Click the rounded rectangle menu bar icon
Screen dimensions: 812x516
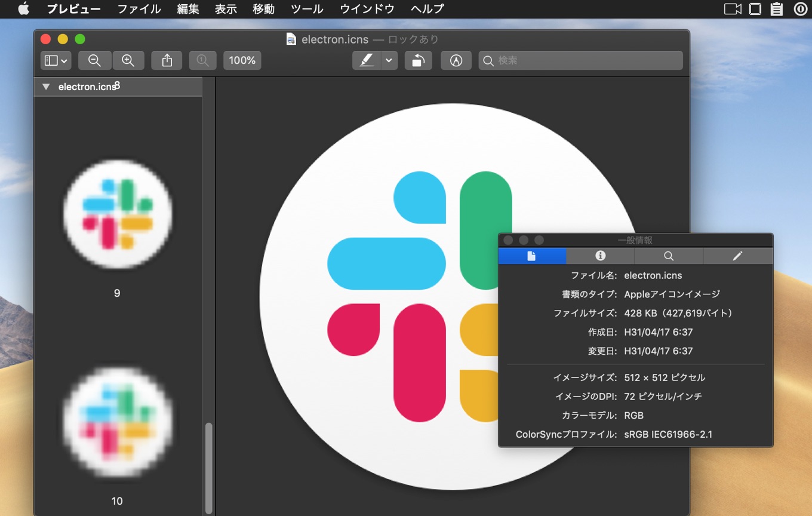coord(755,9)
